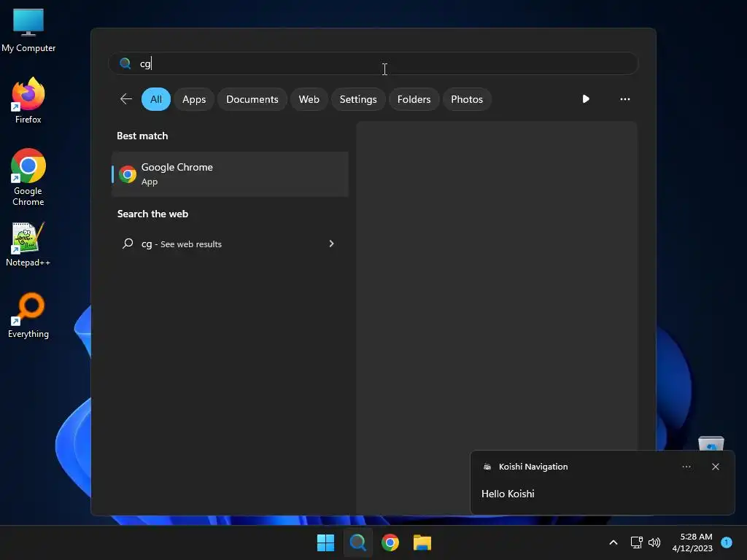Click the Hello Koishi notification message
The image size is (747, 560).
click(508, 494)
